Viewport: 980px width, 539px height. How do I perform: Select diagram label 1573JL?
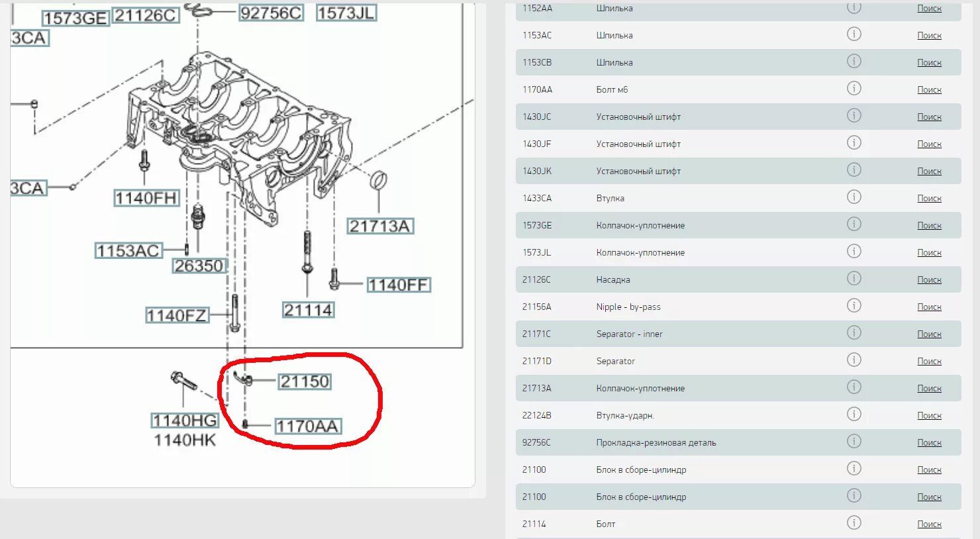coord(346,13)
